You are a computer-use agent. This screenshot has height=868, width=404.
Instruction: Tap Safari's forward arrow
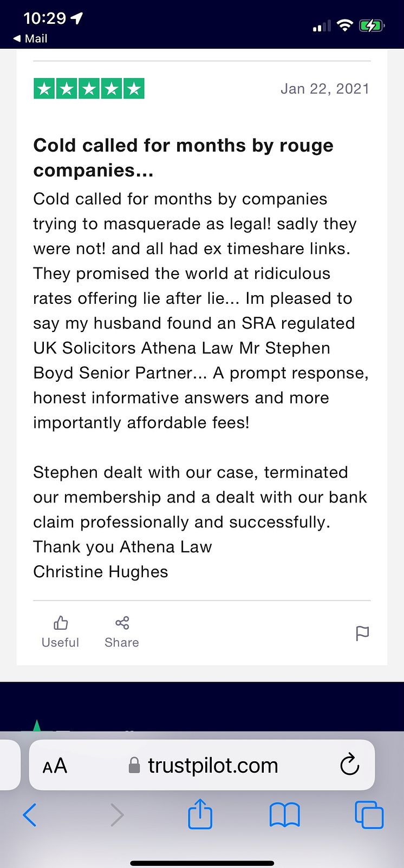click(116, 814)
